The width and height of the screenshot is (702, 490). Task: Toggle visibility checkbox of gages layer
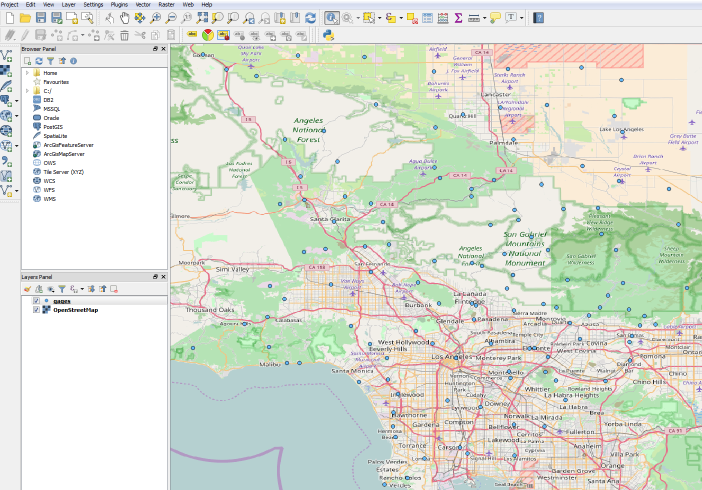coord(36,301)
